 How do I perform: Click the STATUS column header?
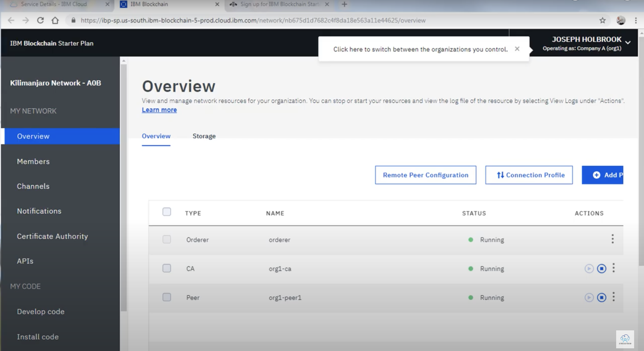pos(474,213)
